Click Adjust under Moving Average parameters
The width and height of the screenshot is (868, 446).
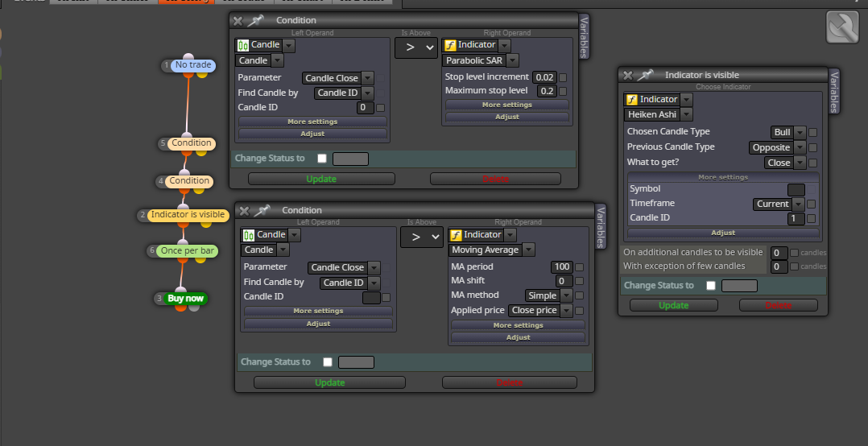point(519,337)
